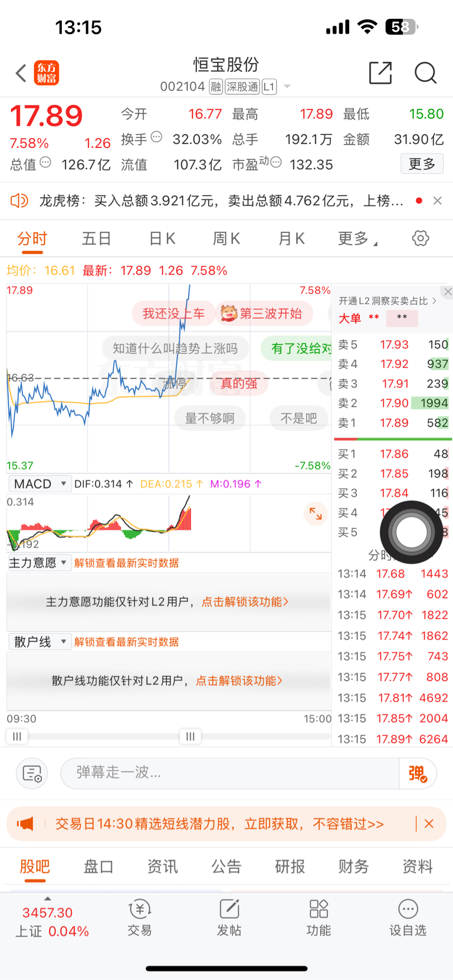Viewport: 453px width, 980px height.
Task: Tap the speaker announcement icon
Action: click(x=19, y=201)
